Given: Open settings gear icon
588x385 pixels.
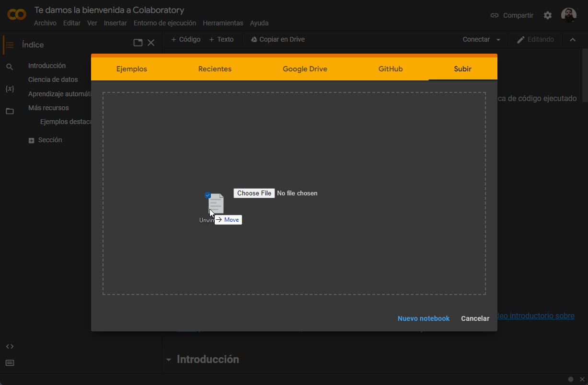Looking at the screenshot, I should coord(548,15).
